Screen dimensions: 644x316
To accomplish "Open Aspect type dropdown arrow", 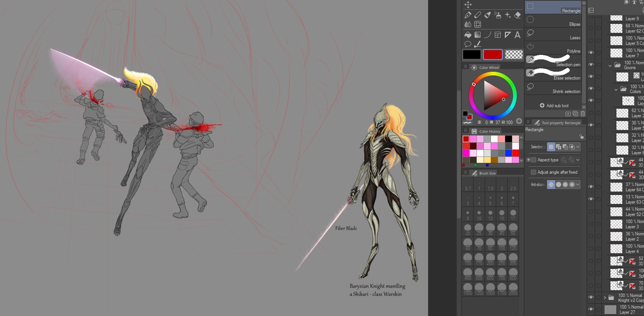I will pyautogui.click(x=578, y=160).
